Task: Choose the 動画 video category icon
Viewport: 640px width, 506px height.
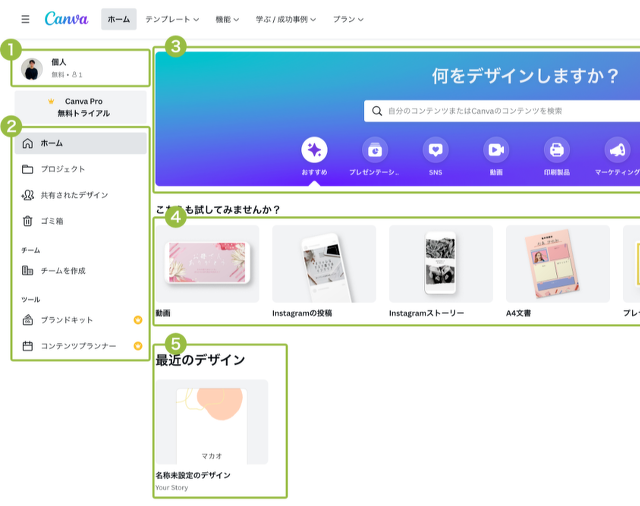Action: [x=496, y=150]
